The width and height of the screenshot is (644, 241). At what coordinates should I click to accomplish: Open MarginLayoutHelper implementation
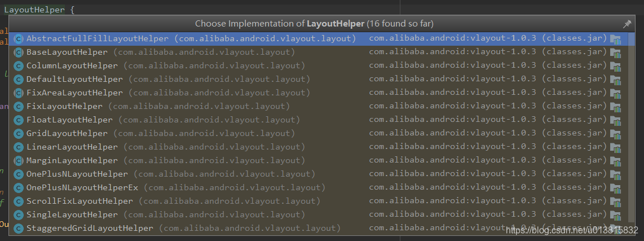(319, 161)
